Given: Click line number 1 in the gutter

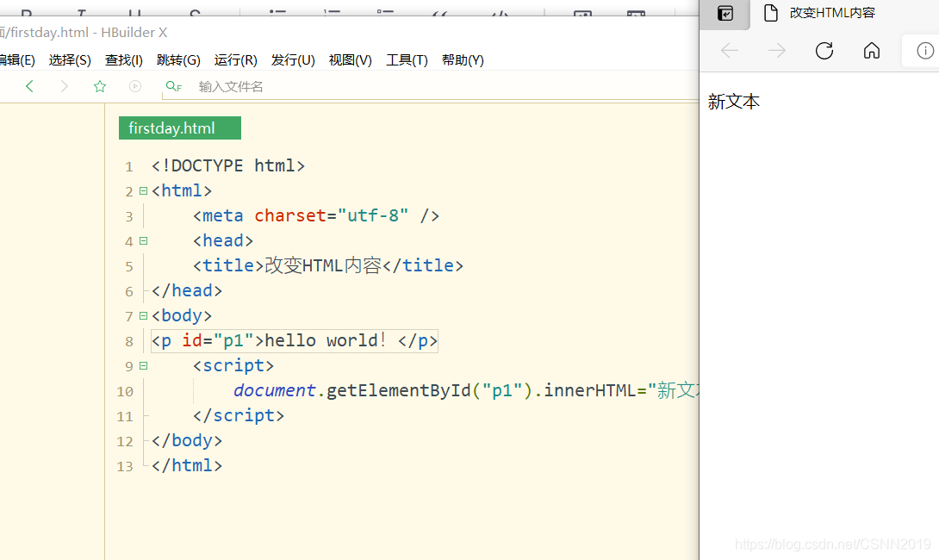Looking at the screenshot, I should [x=128, y=166].
